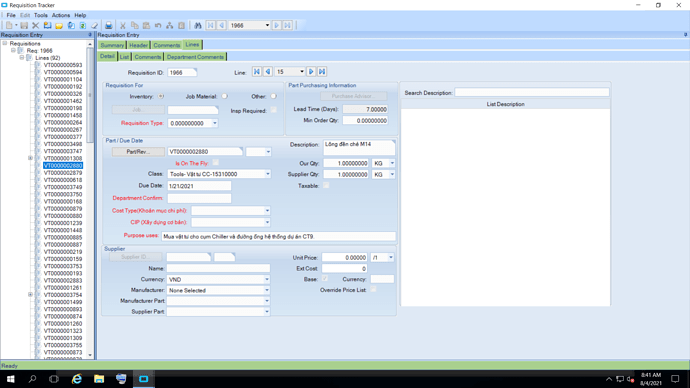Screen dimensions: 690x388
Task: Open the Actions menu
Action: (x=61, y=15)
